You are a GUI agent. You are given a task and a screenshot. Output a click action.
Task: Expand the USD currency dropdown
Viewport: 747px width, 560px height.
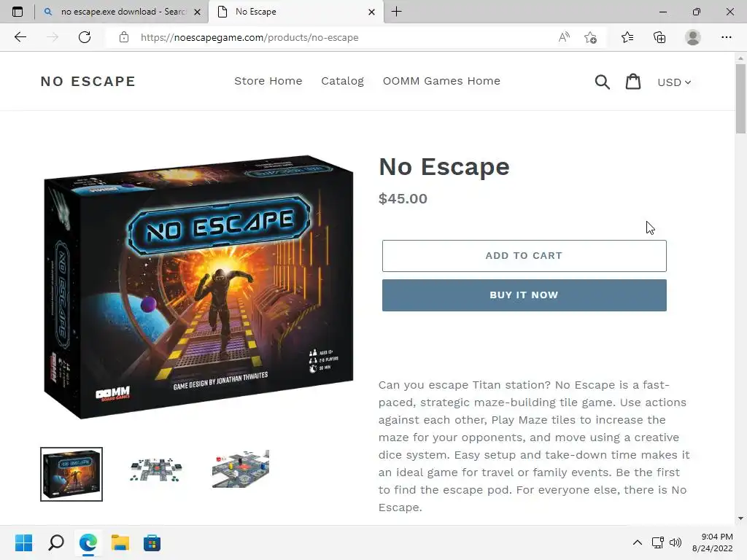click(674, 82)
